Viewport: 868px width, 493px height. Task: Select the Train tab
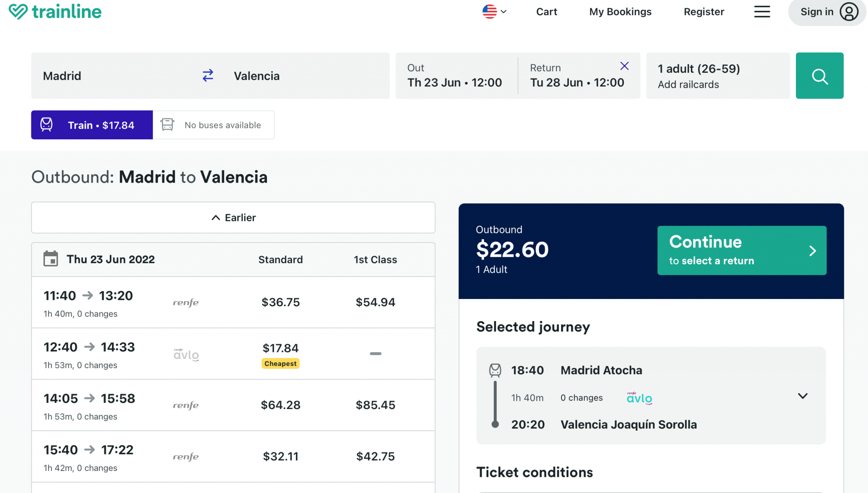click(x=92, y=125)
